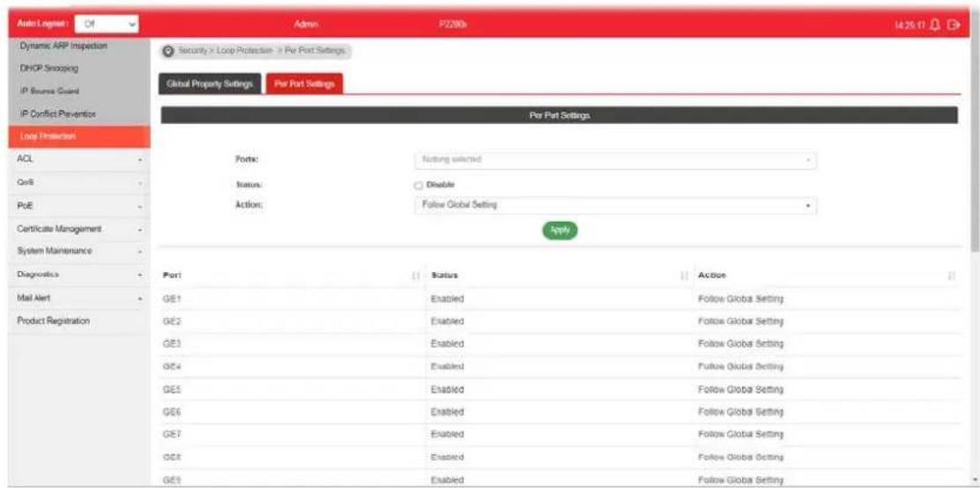The height and width of the screenshot is (488, 980).
Task: Click the GE1 port row
Action: [560, 299]
